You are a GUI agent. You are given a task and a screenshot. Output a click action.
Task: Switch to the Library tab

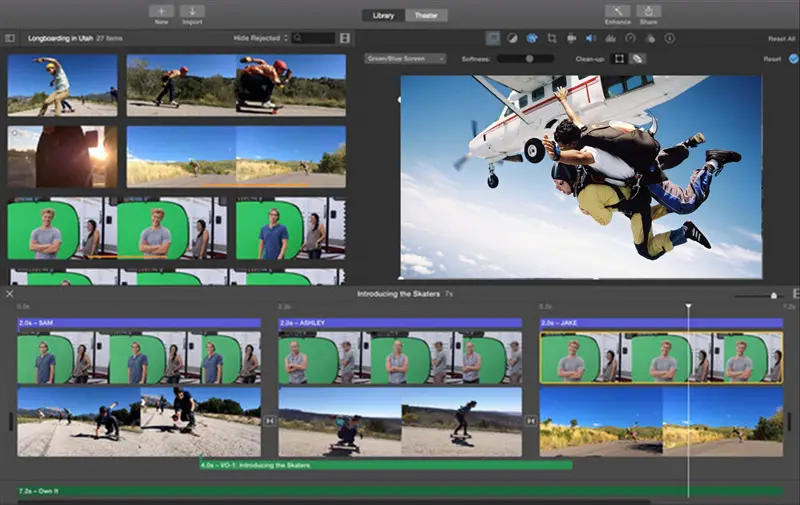[x=385, y=16]
